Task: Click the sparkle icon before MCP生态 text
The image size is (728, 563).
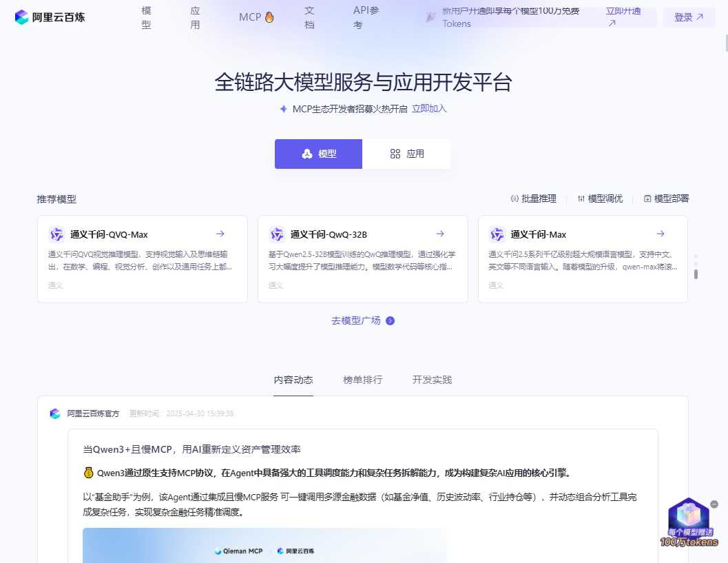Action: [x=284, y=109]
